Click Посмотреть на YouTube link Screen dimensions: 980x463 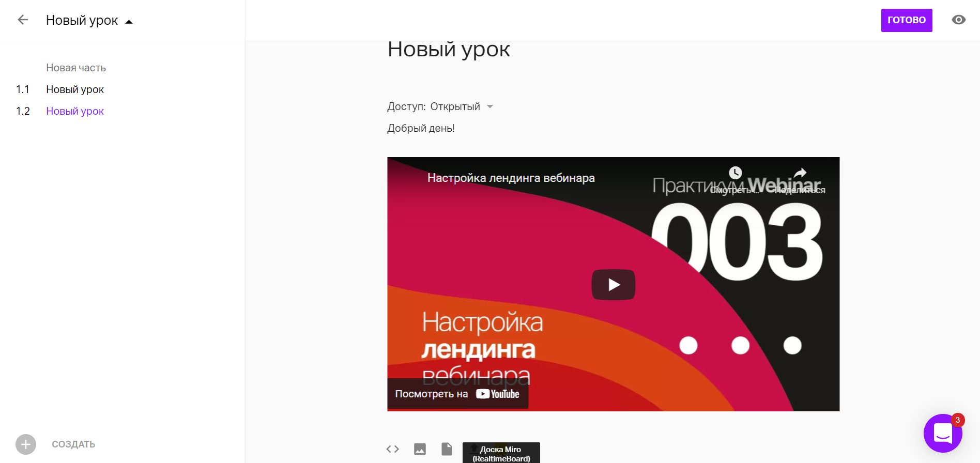457,394
